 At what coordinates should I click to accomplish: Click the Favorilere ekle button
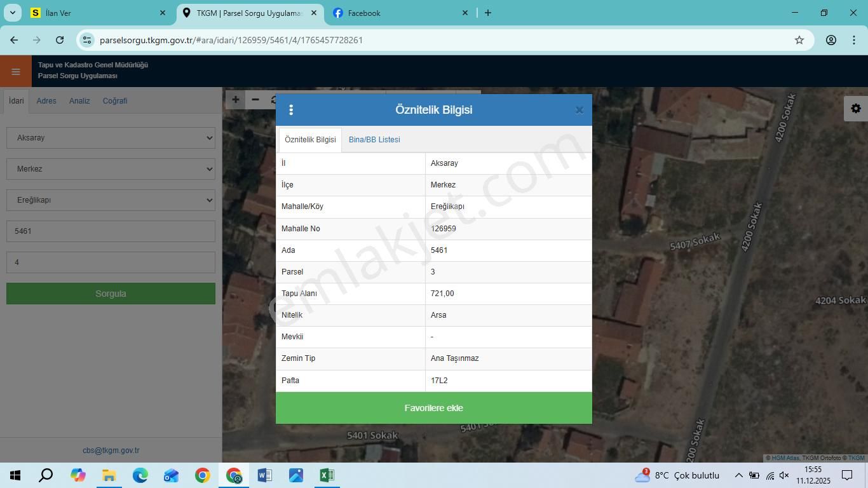[x=433, y=408]
